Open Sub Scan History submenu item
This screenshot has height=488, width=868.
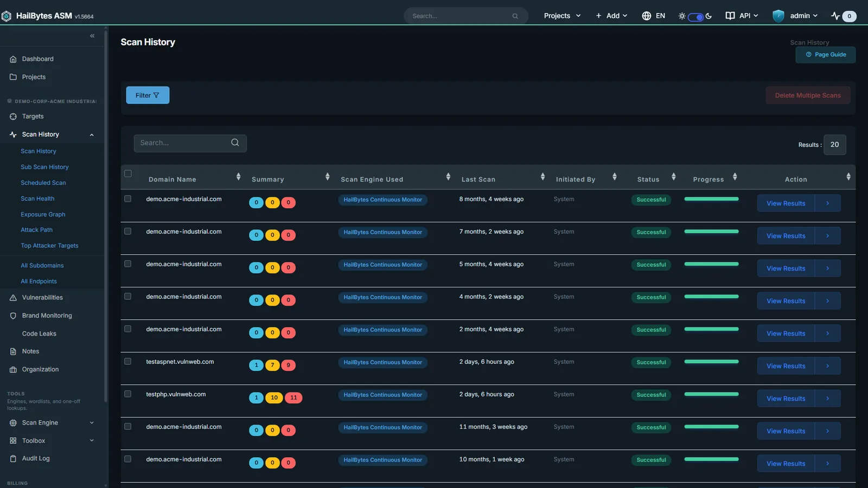[44, 167]
